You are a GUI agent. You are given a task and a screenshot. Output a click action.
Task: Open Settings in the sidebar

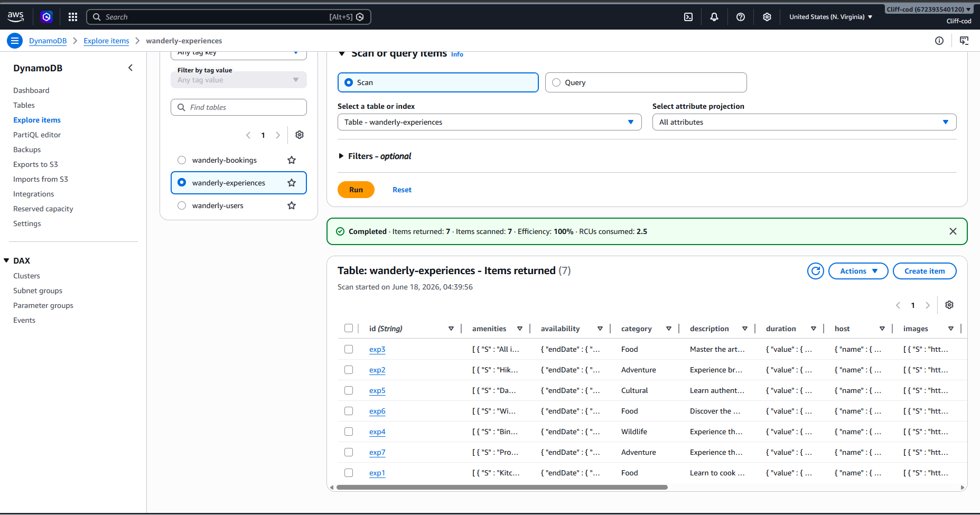[x=27, y=223]
